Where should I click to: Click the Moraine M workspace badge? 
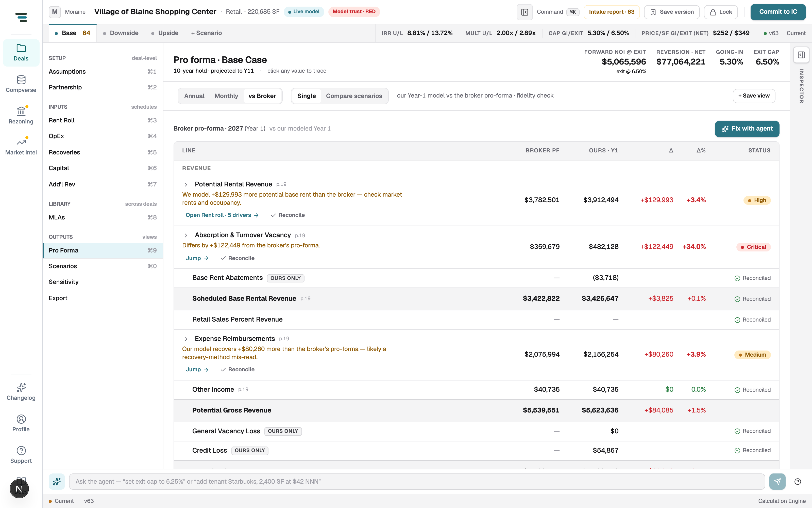[55, 12]
